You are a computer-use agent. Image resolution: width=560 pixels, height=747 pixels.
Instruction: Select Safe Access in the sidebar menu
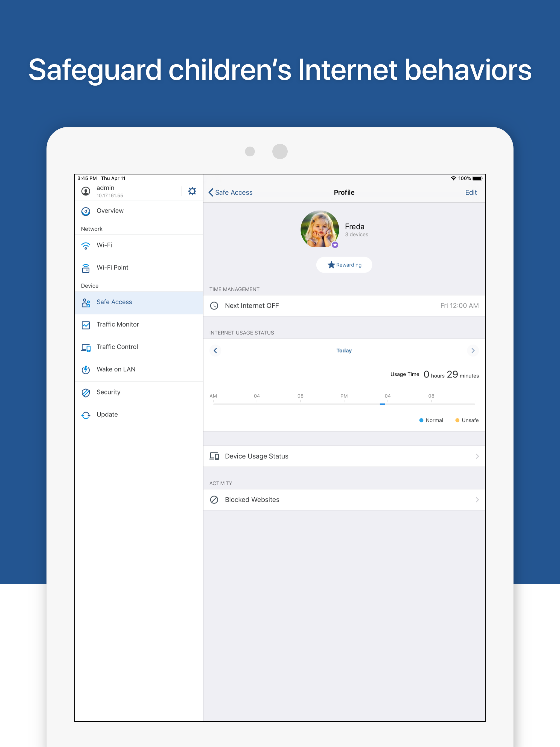click(x=114, y=302)
